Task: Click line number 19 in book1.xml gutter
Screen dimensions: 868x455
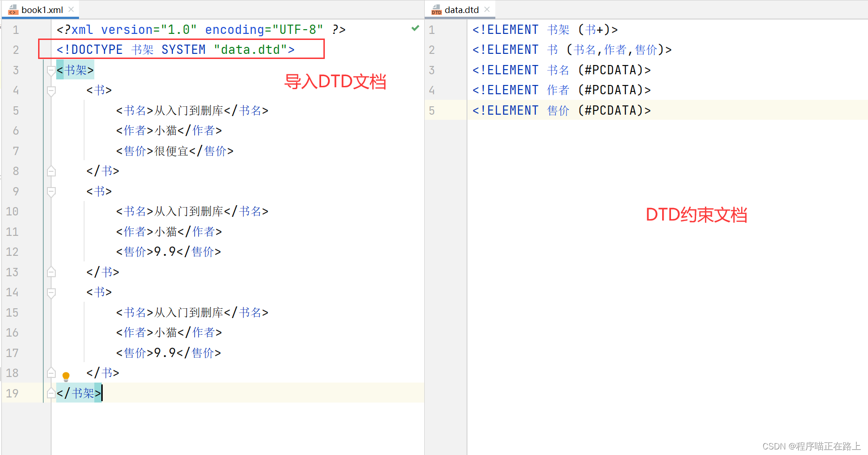Action: (12, 394)
